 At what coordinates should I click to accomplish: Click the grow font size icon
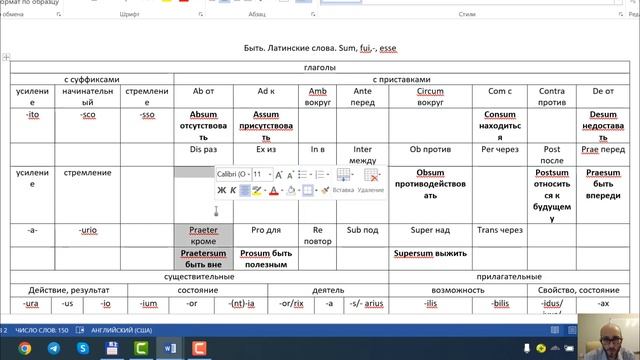coord(279,175)
